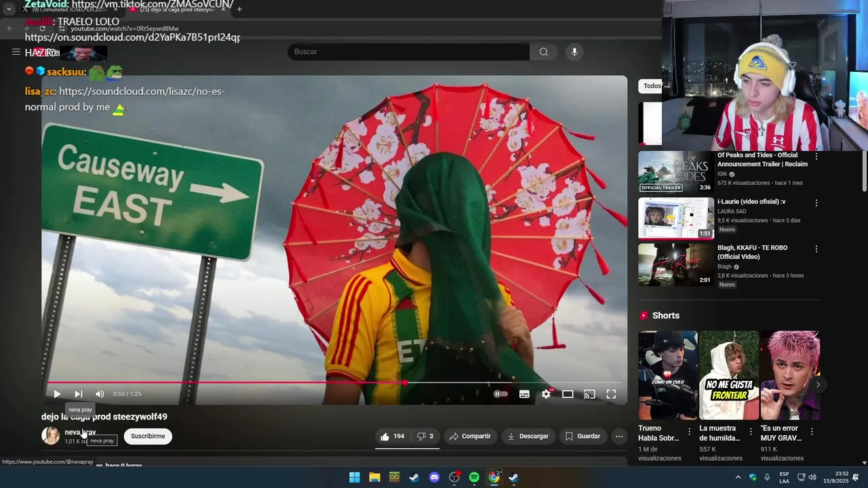Open player settings gear

click(546, 394)
